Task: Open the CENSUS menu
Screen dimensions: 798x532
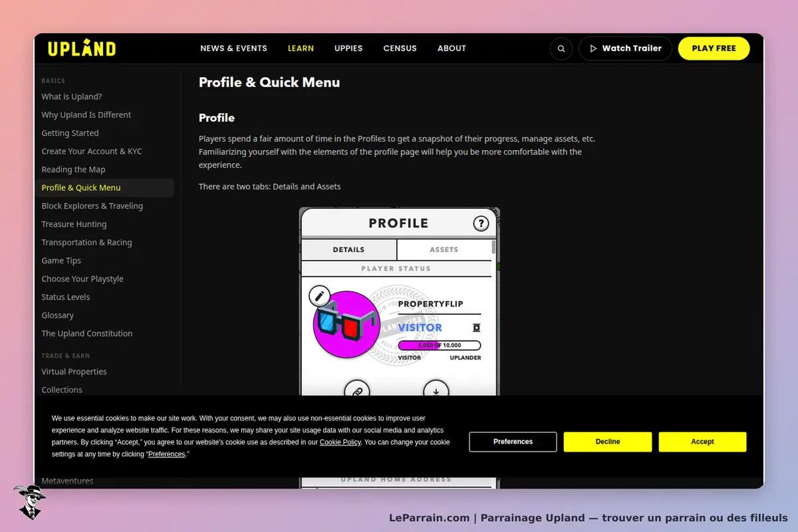Action: tap(400, 49)
